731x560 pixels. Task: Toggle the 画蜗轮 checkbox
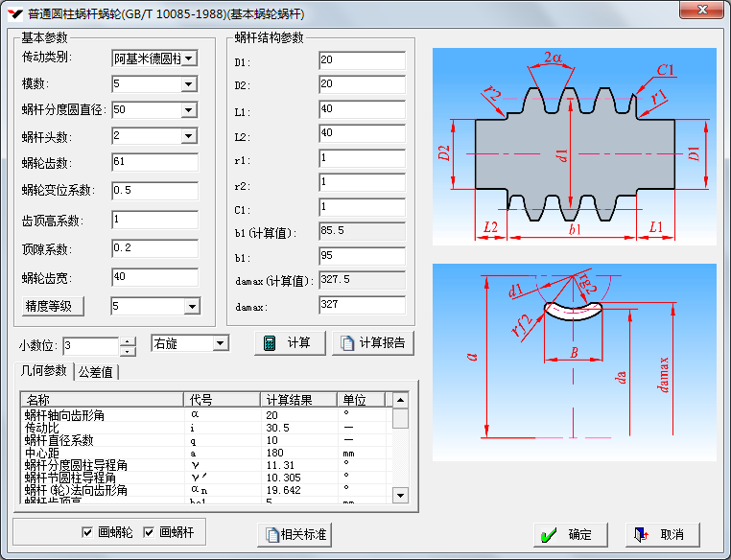click(87, 531)
